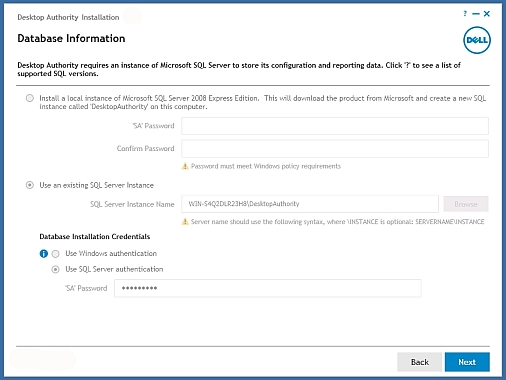The image size is (506, 380).
Task: Choose Use Windows authentication
Action: (55, 254)
